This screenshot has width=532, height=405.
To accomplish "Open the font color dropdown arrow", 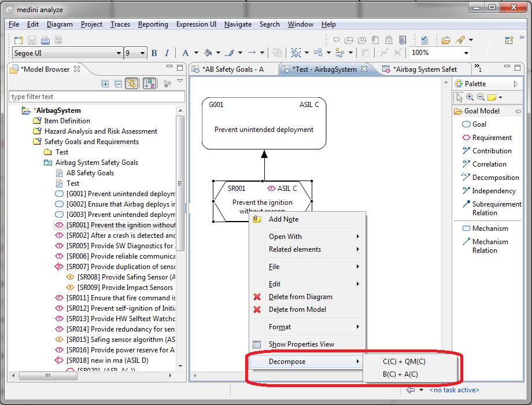I will pyautogui.click(x=196, y=53).
